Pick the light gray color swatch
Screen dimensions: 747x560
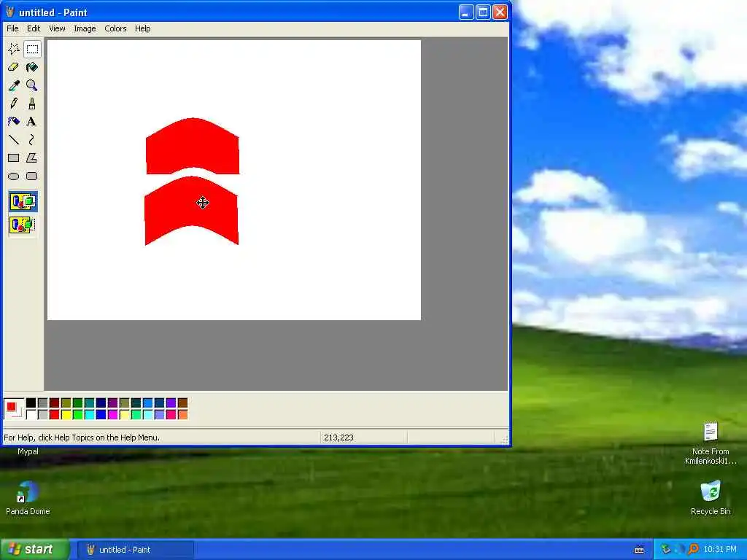coord(43,415)
